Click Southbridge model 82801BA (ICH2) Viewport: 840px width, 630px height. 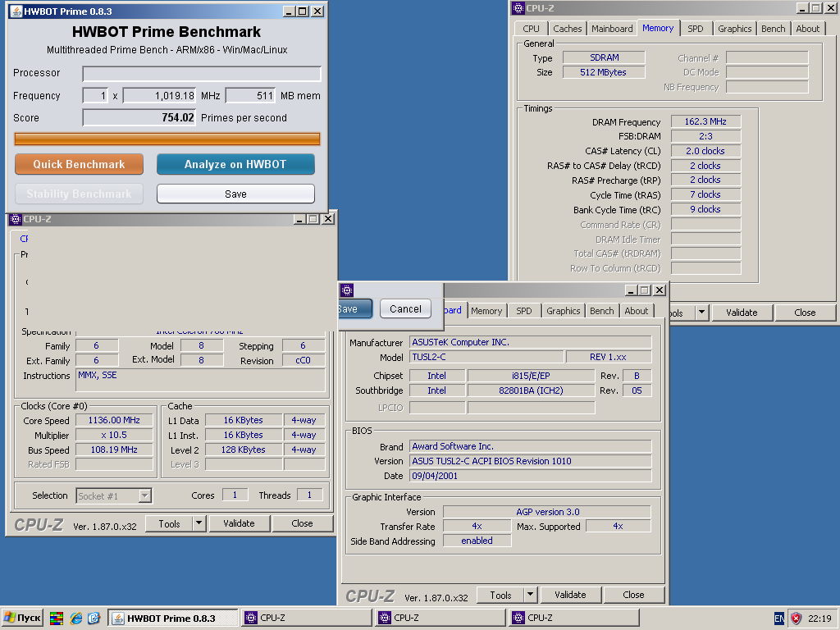tap(531, 390)
